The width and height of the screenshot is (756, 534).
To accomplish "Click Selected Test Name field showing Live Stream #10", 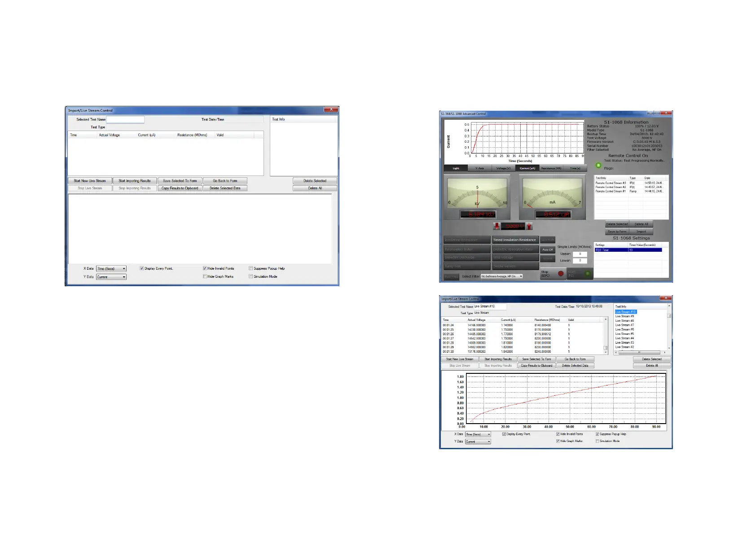I will pyautogui.click(x=490, y=306).
